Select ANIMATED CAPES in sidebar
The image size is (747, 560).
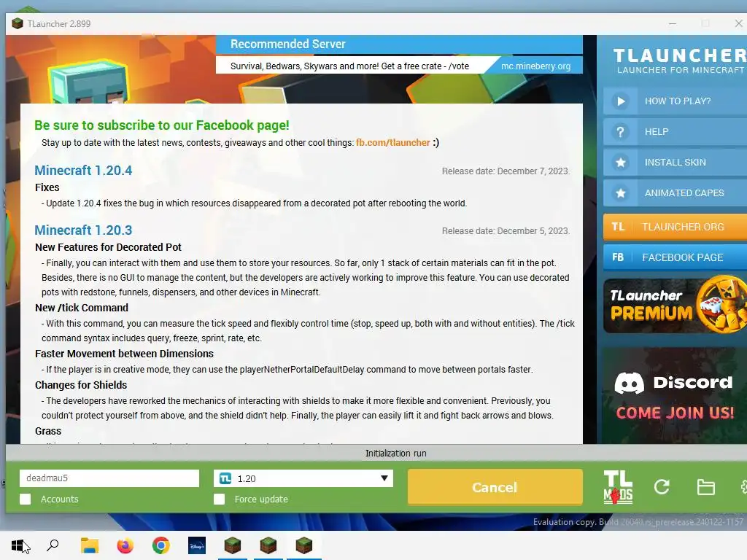(675, 192)
